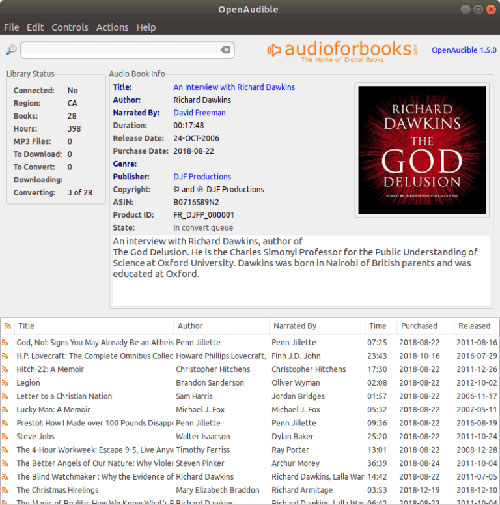Sort the list by Released column
This screenshot has height=505, width=500.
click(476, 326)
